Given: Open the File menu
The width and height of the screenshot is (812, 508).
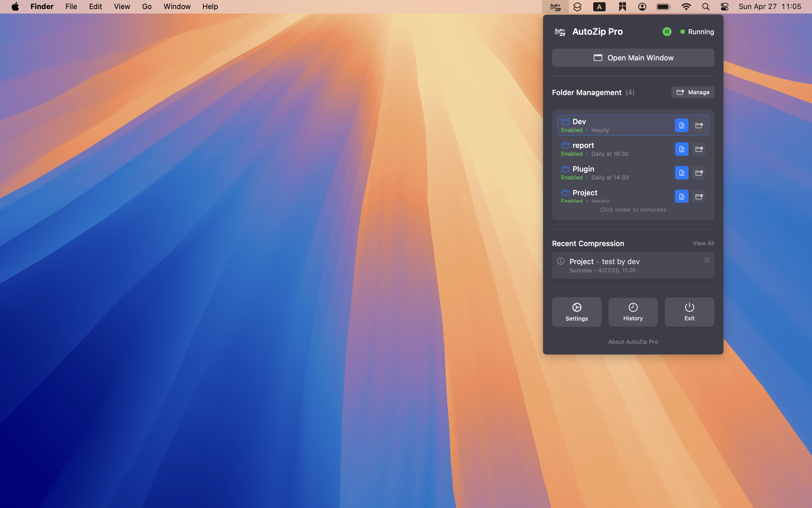Looking at the screenshot, I should 71,7.
